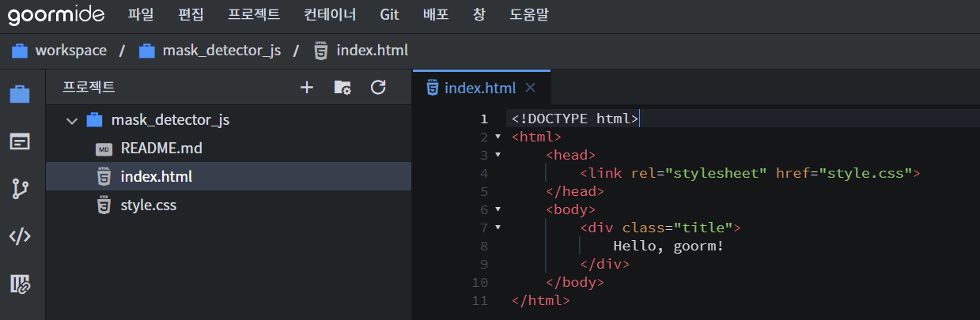Click the closing </body> tag on line 10
The width and height of the screenshot is (980, 320).
(575, 282)
